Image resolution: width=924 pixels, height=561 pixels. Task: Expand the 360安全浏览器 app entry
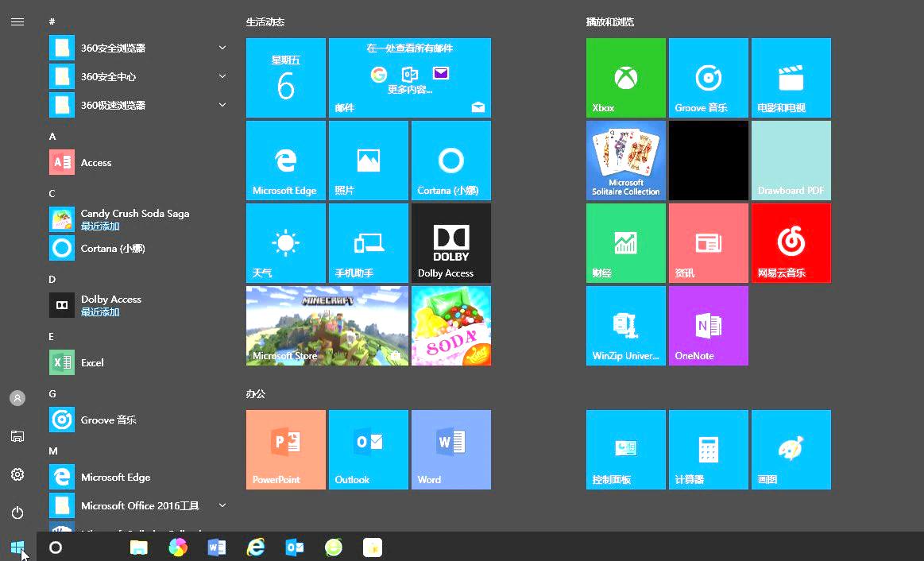pyautogui.click(x=222, y=48)
